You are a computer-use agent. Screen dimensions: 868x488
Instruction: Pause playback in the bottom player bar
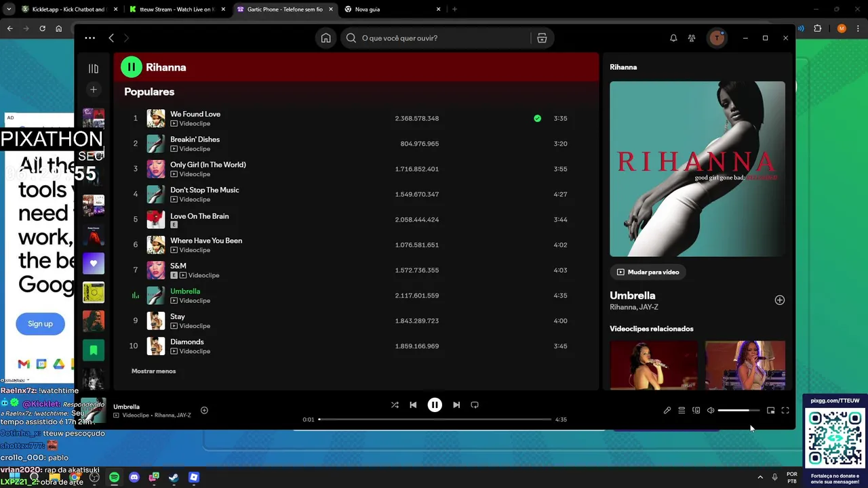[435, 405]
